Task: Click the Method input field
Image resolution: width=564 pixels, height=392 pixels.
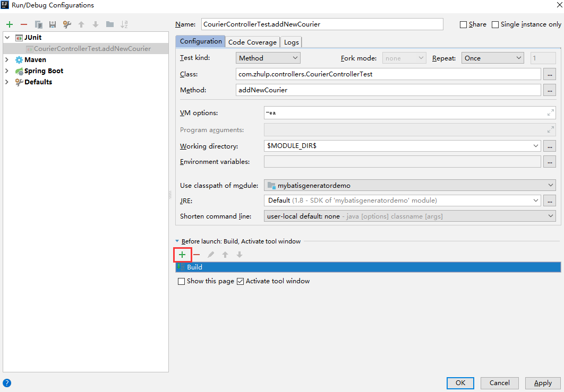Action: pyautogui.click(x=388, y=90)
